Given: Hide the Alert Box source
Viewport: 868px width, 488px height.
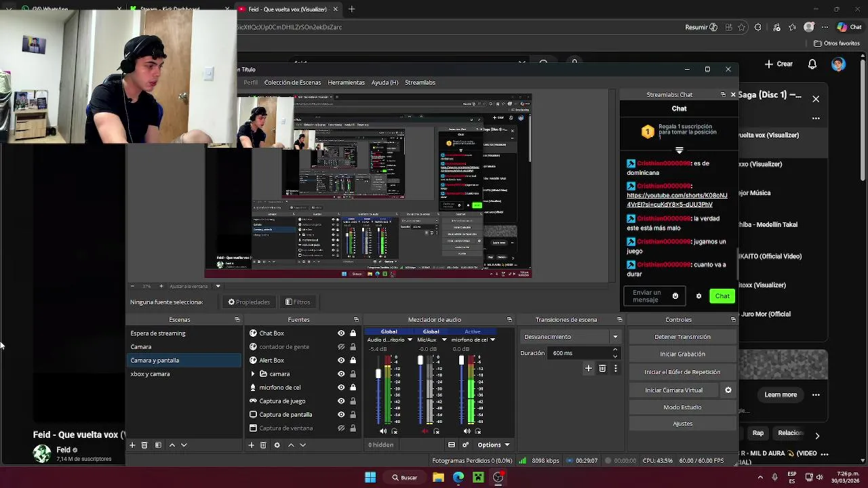Looking at the screenshot, I should [341, 361].
